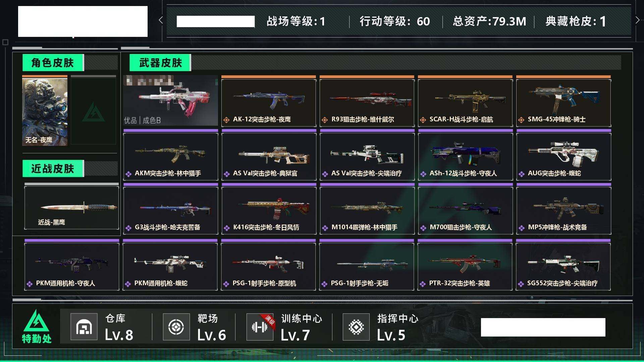Open the 武器皮肤 section tab
Image resolution: width=644 pixels, height=362 pixels.
pyautogui.click(x=160, y=63)
